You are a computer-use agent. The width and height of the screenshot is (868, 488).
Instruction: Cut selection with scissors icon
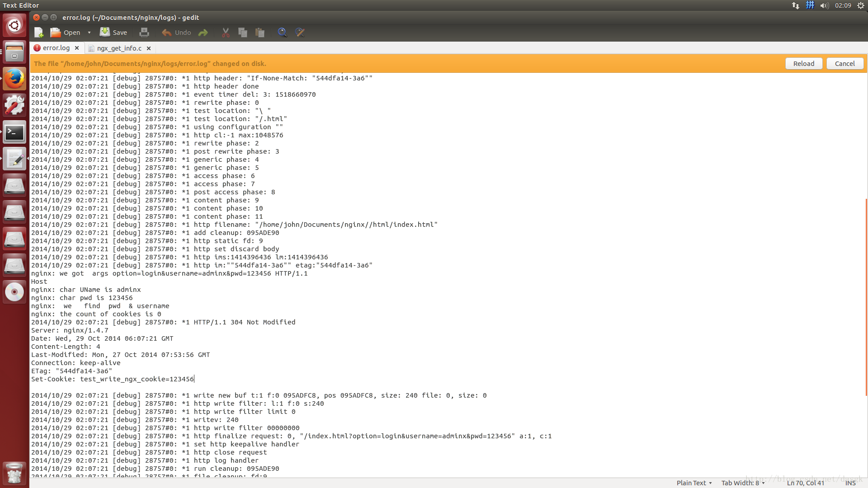click(x=226, y=33)
